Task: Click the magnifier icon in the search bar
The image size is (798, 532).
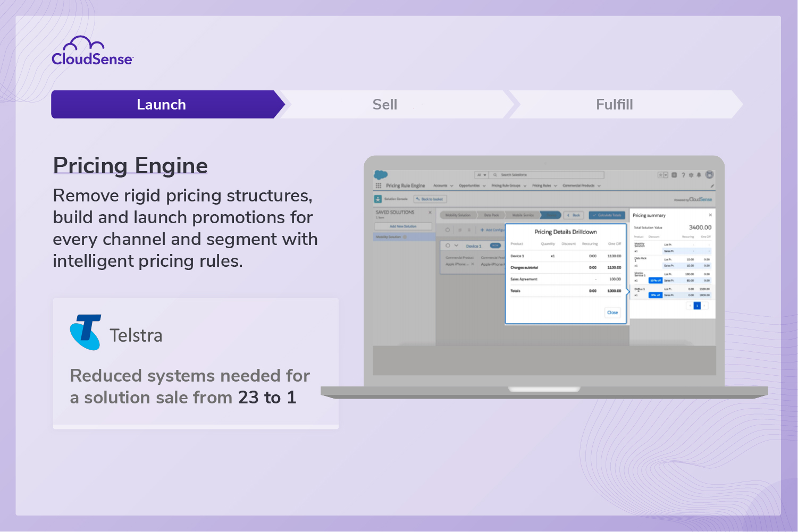Action: pos(495,175)
